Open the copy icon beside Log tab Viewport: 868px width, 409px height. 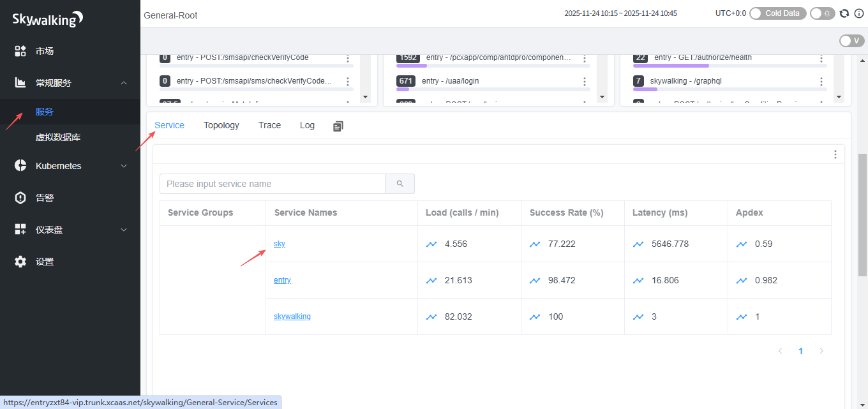pyautogui.click(x=338, y=126)
